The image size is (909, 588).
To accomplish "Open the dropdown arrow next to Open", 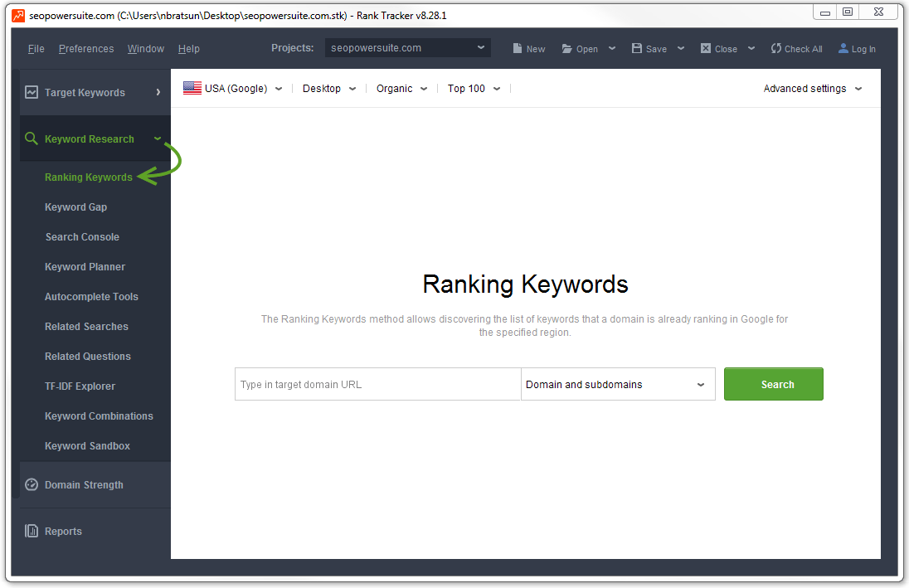I will (x=611, y=49).
